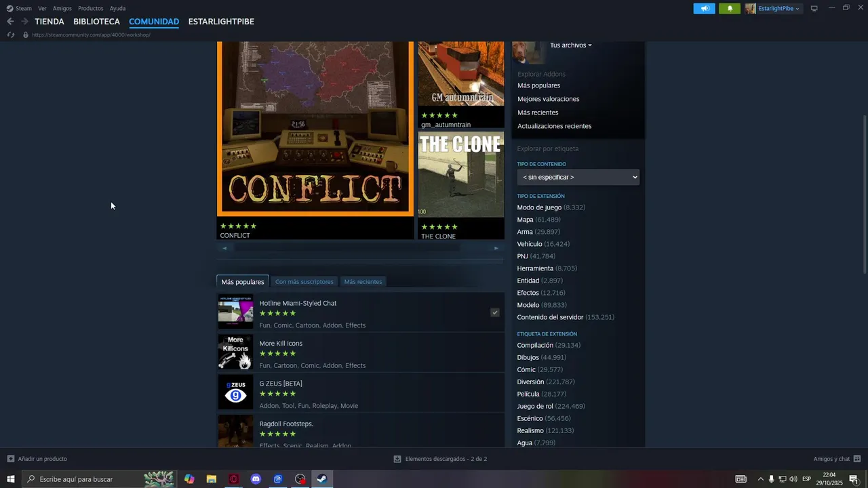Switch to the Más recientes tab
Viewport: 868px width, 488px height.
click(x=363, y=281)
